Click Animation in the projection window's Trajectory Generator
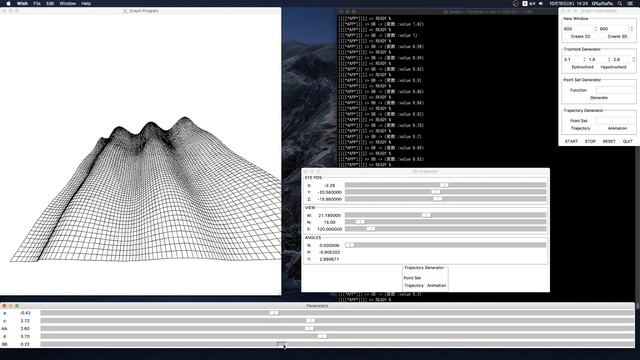The image size is (640, 360). pyautogui.click(x=436, y=286)
